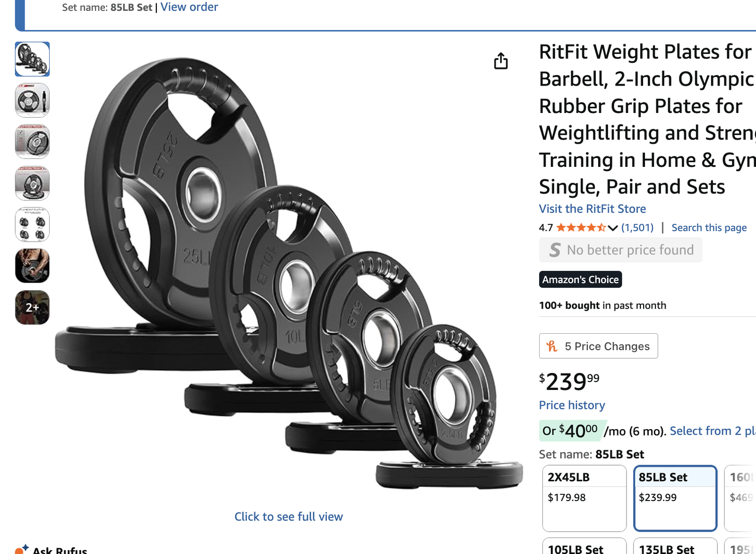
Task: Open the 2+ more images thumbnail
Action: tap(32, 307)
